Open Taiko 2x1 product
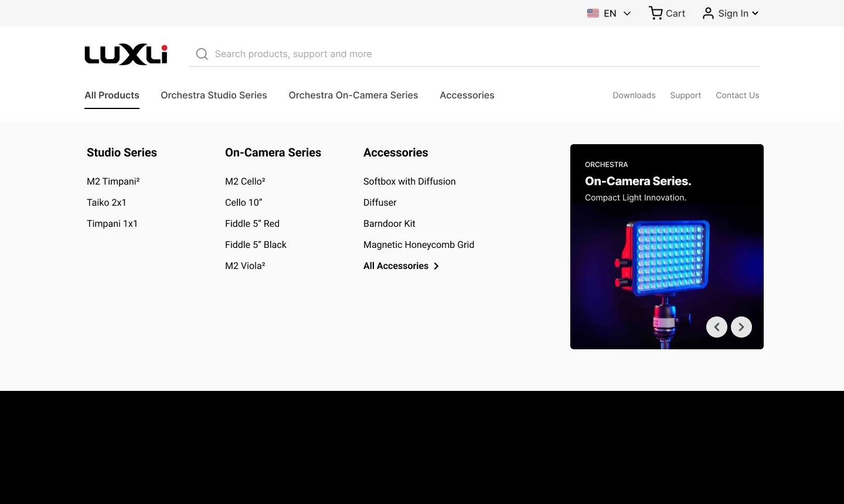 (x=107, y=202)
